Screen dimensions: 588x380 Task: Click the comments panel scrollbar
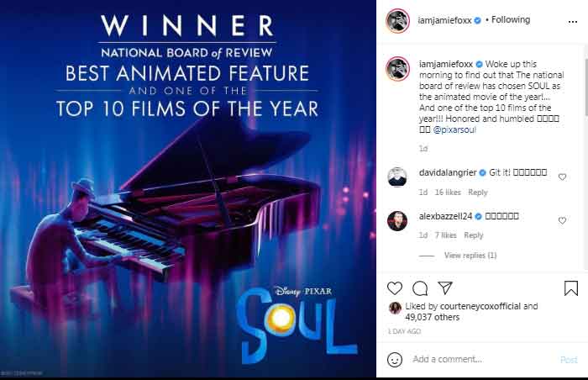coord(585,101)
